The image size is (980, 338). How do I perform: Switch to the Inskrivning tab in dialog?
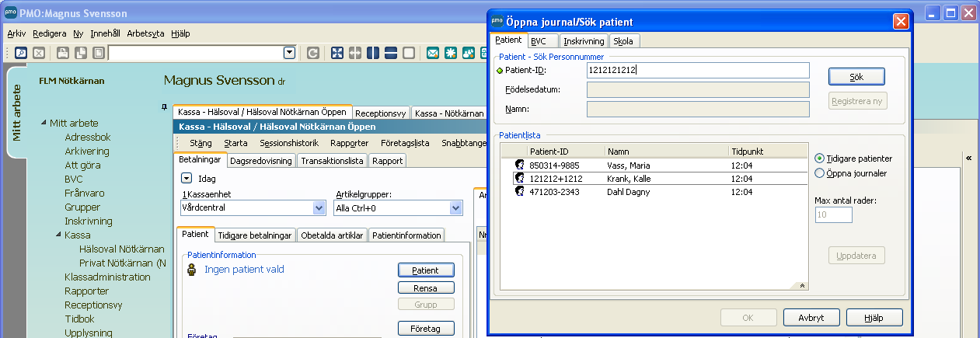584,41
